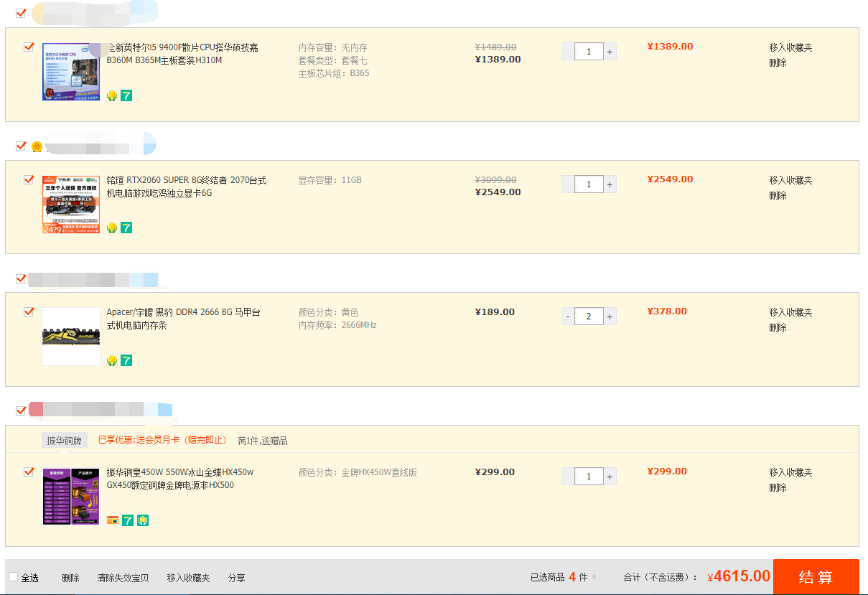The image size is (868, 595).
Task: Click promotion text 满1件,送赠品
Action: 263,441
